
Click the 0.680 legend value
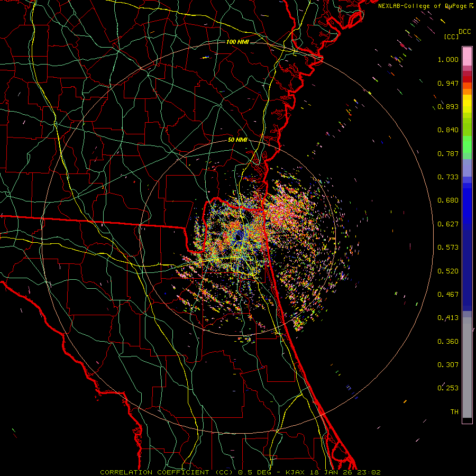click(x=448, y=200)
